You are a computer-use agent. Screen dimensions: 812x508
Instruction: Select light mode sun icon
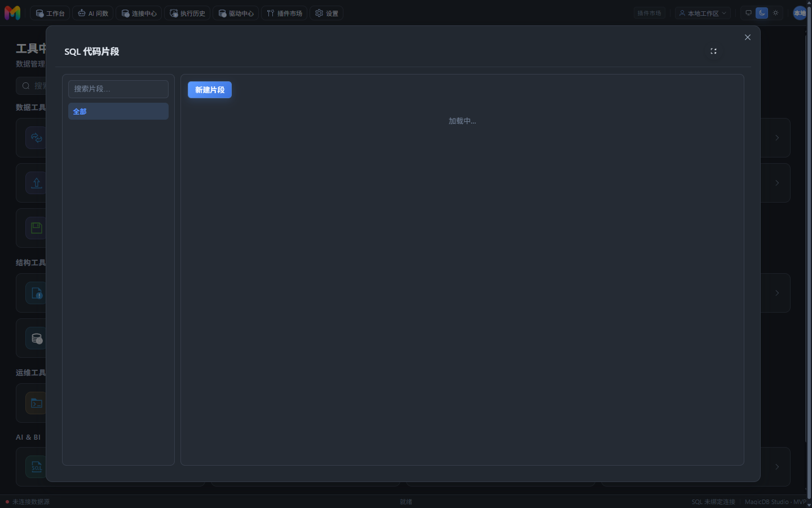pyautogui.click(x=775, y=12)
